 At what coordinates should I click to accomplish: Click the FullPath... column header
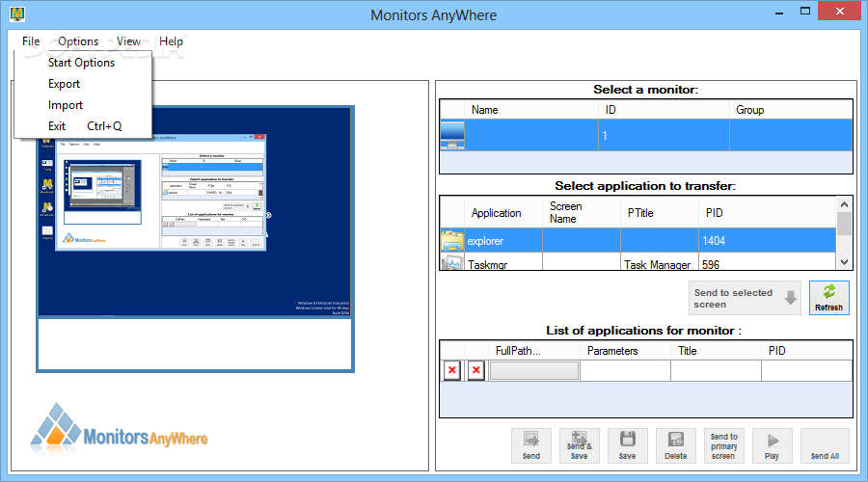(533, 351)
